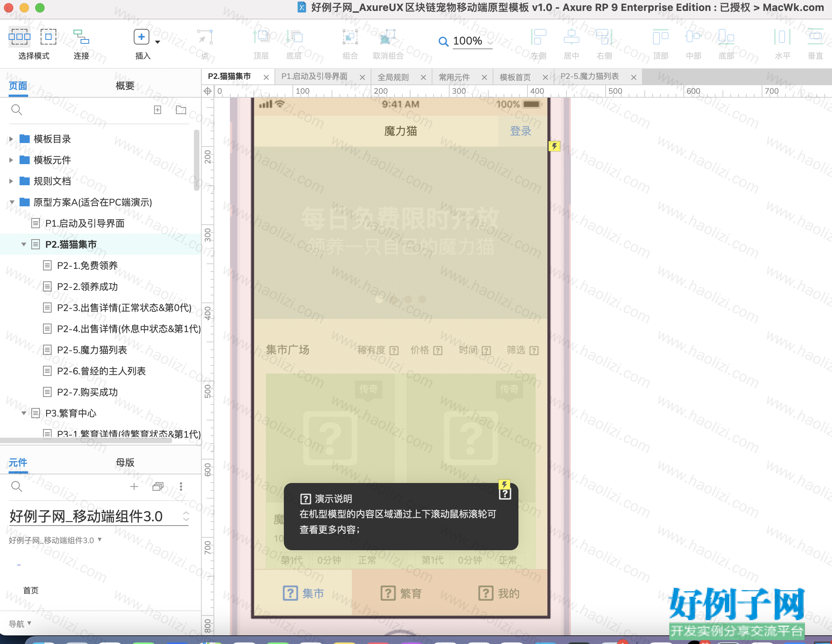Click the lightning interaction marker near 登录

pyautogui.click(x=554, y=146)
